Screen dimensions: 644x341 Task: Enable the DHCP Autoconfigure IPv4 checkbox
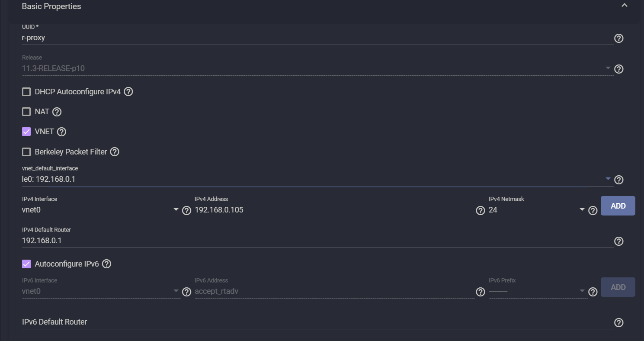click(x=26, y=92)
